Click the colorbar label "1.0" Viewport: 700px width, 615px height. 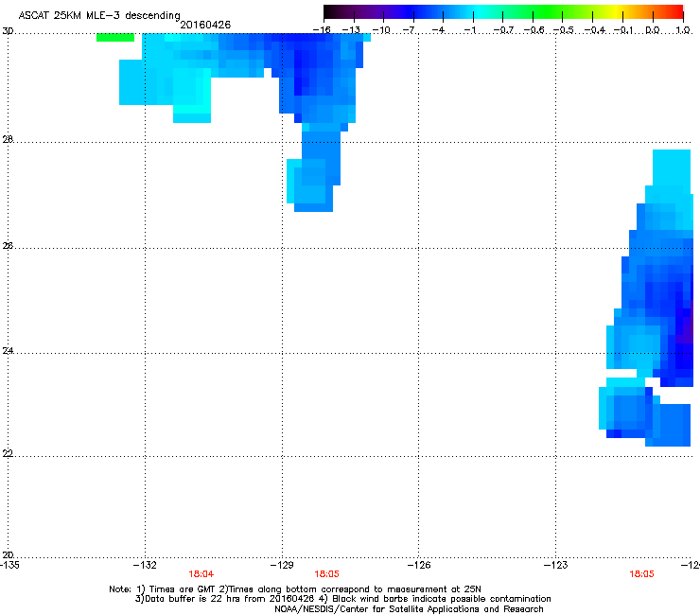click(683, 30)
